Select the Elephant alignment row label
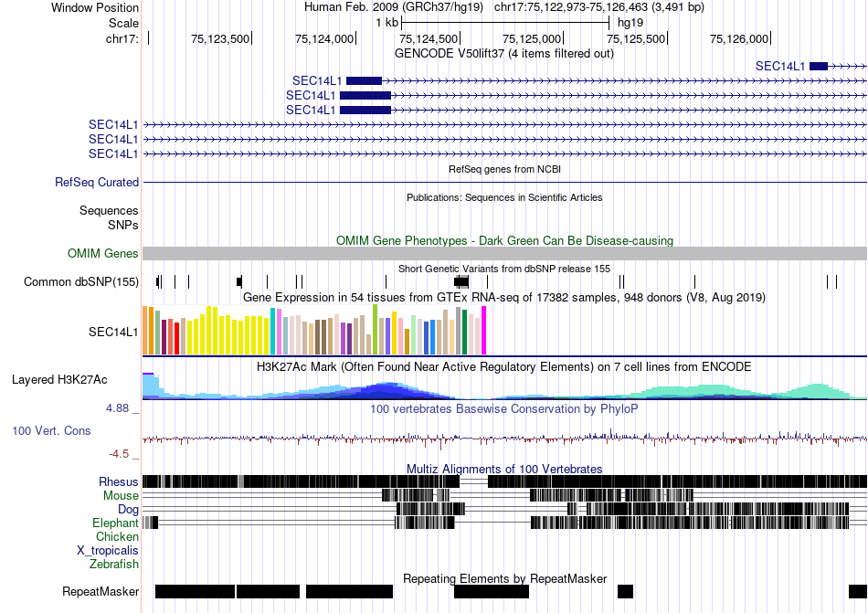This screenshot has width=868, height=613. tap(115, 523)
